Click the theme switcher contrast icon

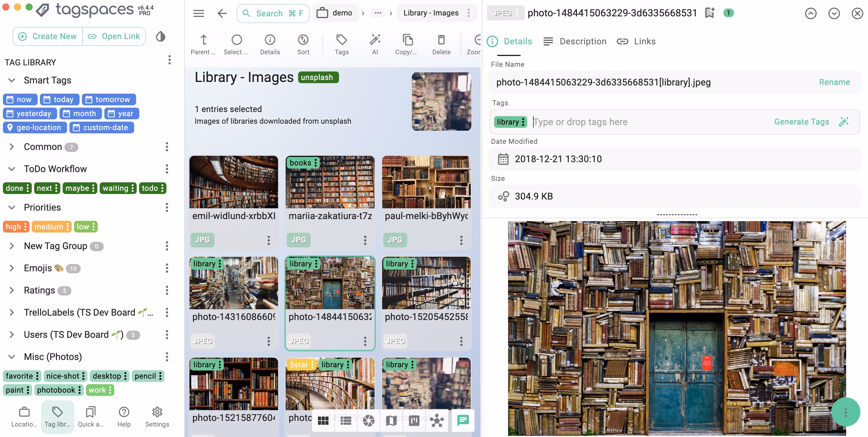pyautogui.click(x=160, y=36)
